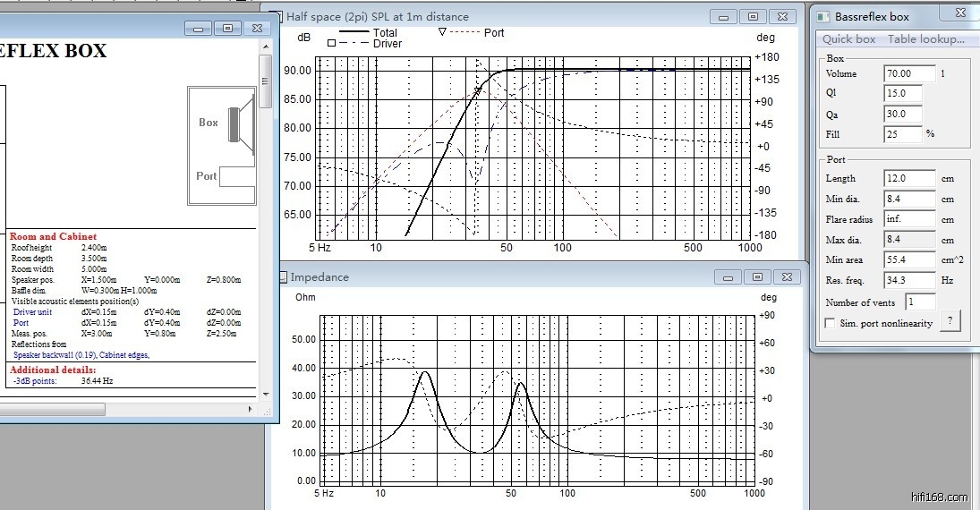Click the box Volume input field
This screenshot has width=980, height=510.
(908, 73)
